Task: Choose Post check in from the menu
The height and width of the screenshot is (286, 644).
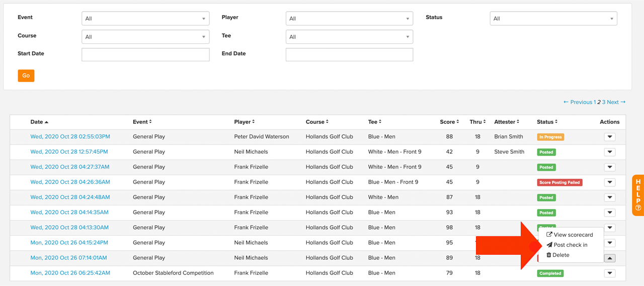Action: 567,245
